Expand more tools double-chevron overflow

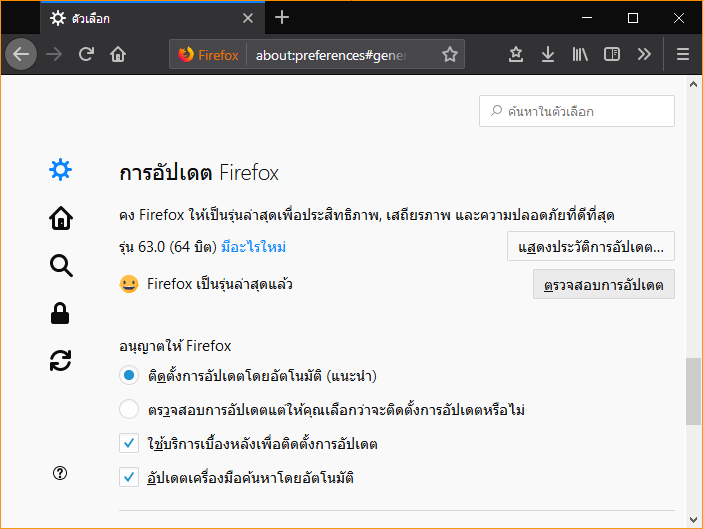(644, 54)
